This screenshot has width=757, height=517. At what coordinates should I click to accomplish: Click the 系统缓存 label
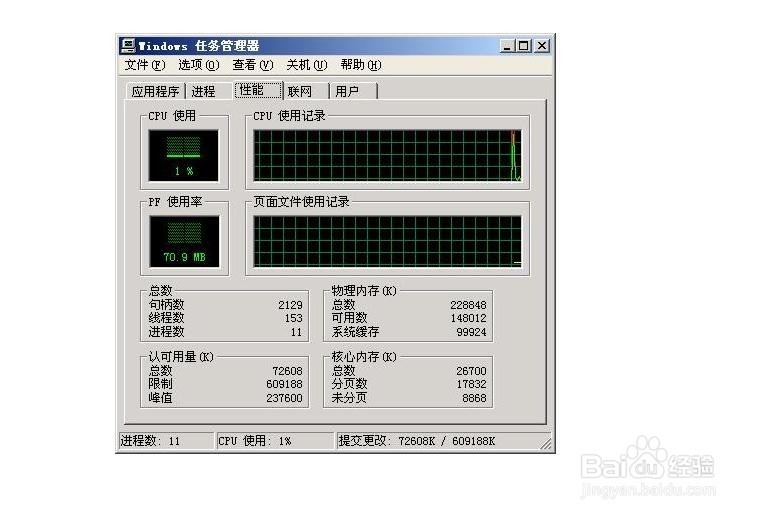tap(355, 332)
